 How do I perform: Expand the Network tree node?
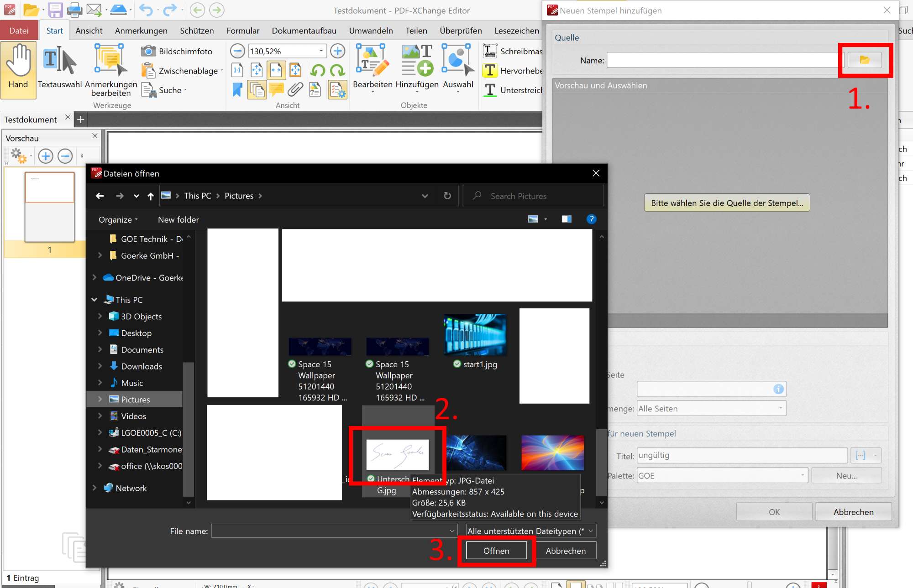[x=94, y=488]
